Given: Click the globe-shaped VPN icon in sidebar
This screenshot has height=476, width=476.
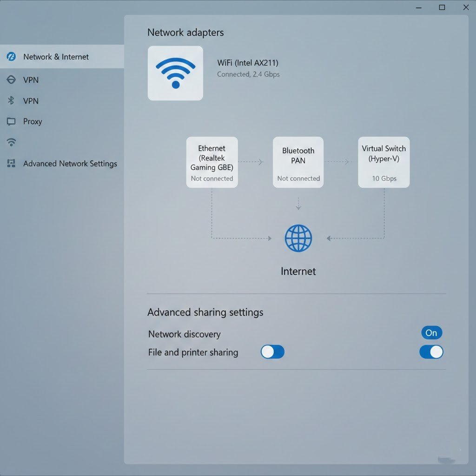Looking at the screenshot, I should click(11, 80).
